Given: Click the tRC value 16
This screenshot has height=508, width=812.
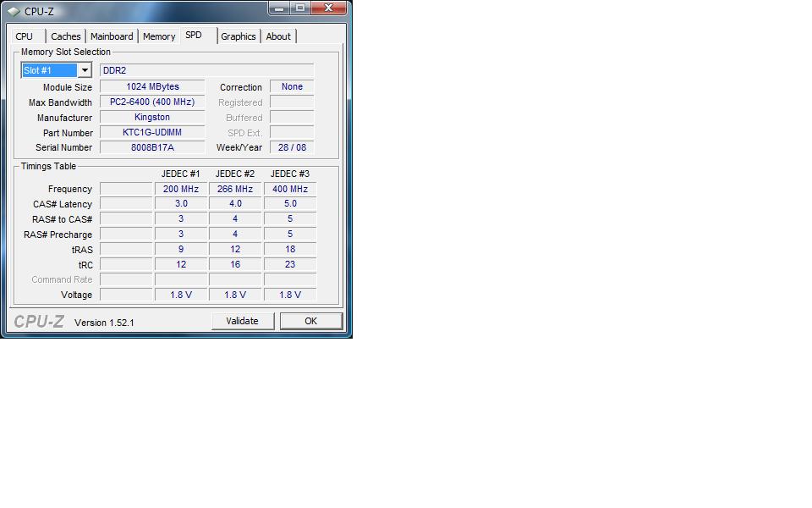Looking at the screenshot, I should coord(235,264).
